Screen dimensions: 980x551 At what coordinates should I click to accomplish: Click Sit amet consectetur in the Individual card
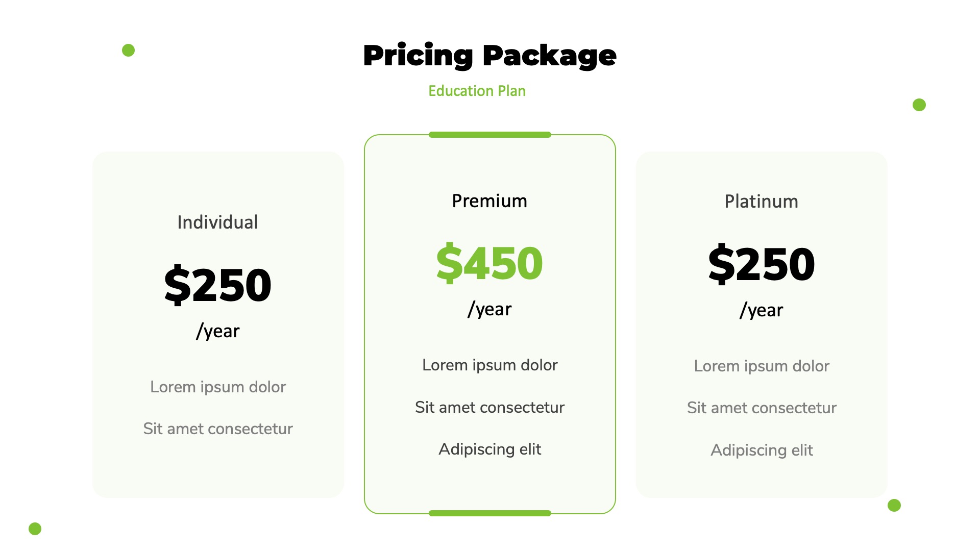pos(217,429)
